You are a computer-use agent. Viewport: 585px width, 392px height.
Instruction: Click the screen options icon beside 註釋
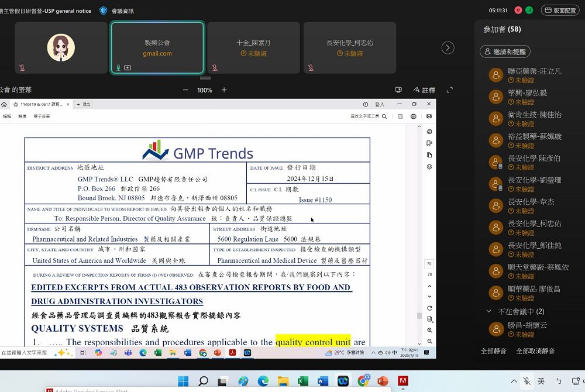(398, 90)
